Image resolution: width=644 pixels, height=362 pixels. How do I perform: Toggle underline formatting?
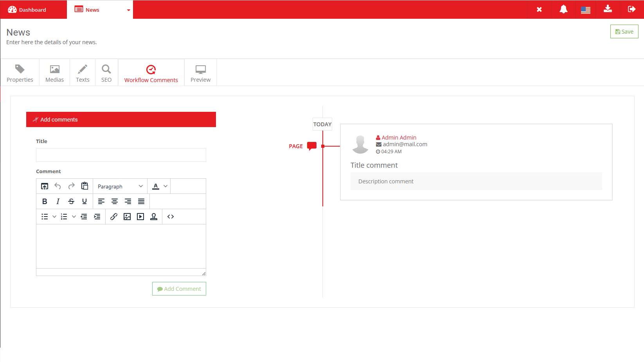(x=85, y=201)
